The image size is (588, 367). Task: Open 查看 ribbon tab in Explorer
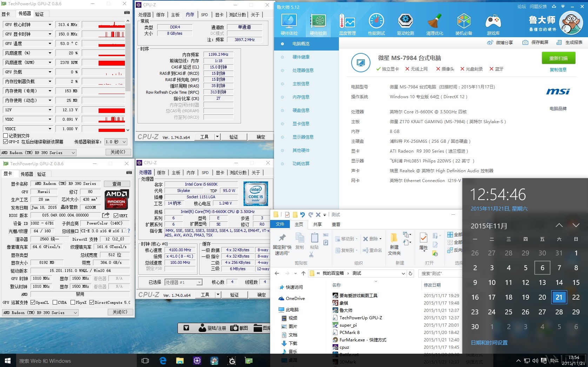coord(336,225)
